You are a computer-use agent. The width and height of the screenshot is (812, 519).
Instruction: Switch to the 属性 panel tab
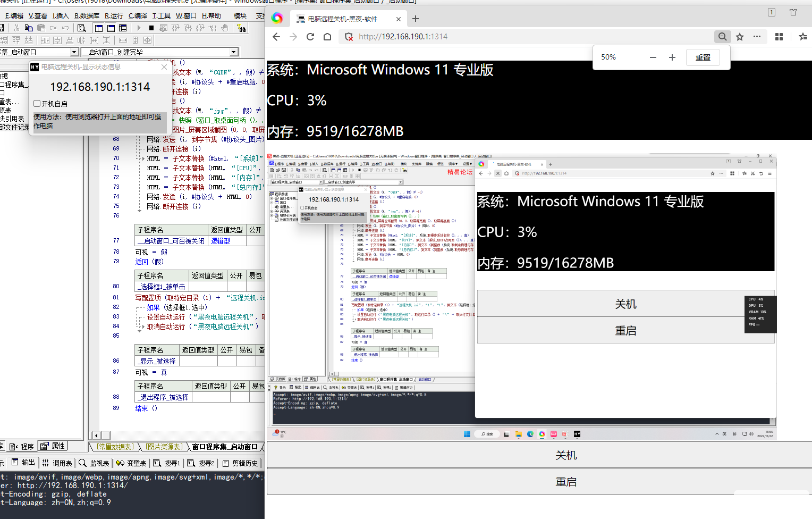tap(53, 446)
